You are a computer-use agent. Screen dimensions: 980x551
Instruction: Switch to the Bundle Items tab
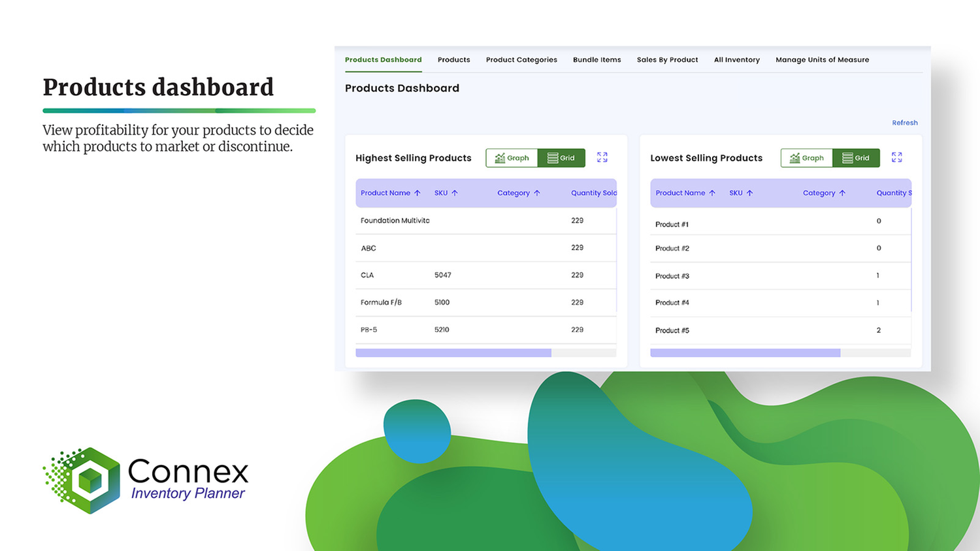tap(597, 60)
